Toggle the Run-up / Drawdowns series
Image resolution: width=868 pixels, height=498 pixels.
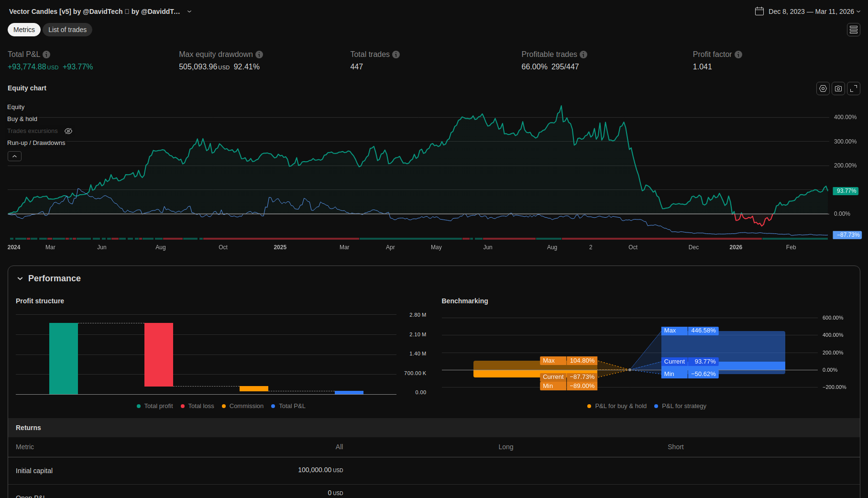coord(36,143)
